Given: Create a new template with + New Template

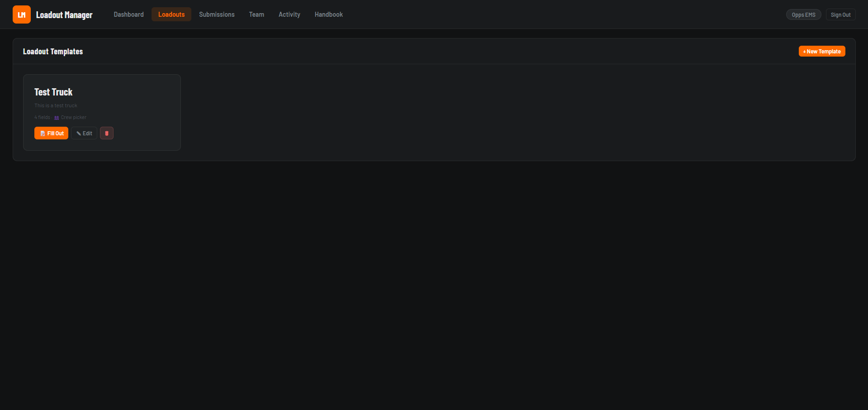Looking at the screenshot, I should point(821,52).
